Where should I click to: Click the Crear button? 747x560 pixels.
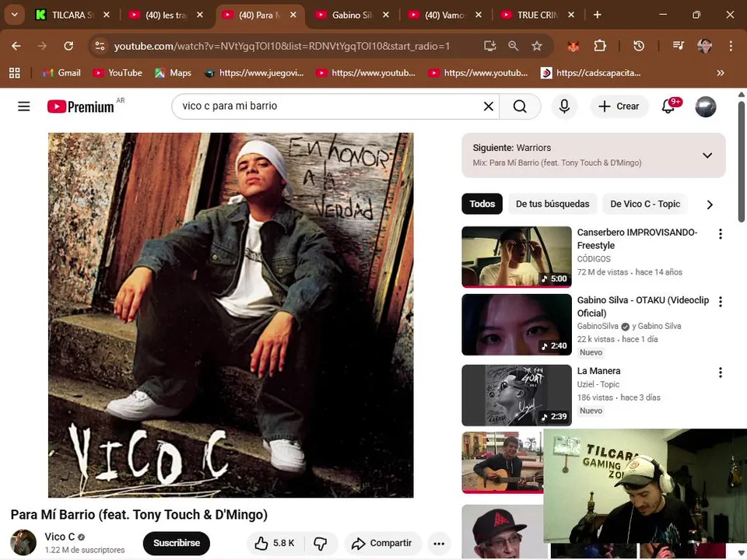[x=619, y=107]
